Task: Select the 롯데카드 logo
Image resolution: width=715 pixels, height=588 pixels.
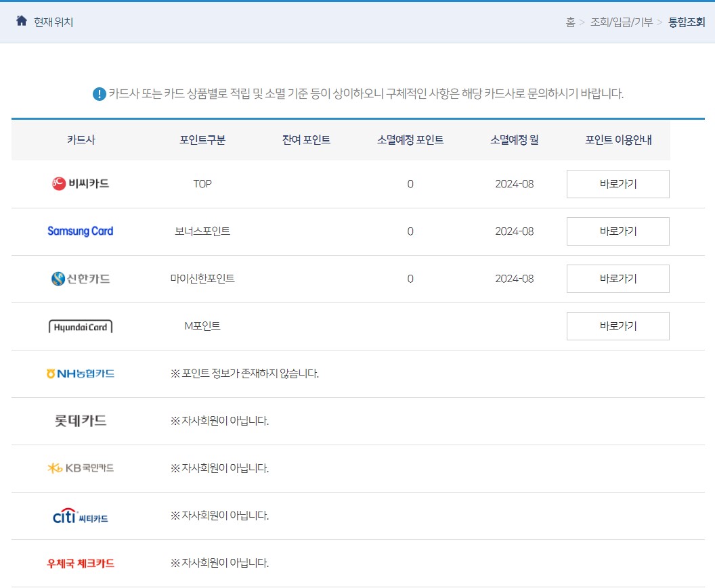Action: pos(81,420)
